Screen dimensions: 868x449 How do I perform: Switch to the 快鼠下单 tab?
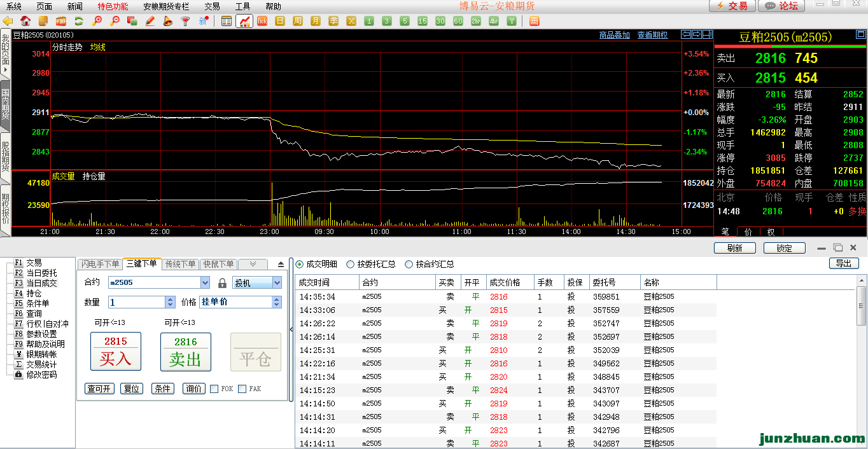[x=218, y=264]
